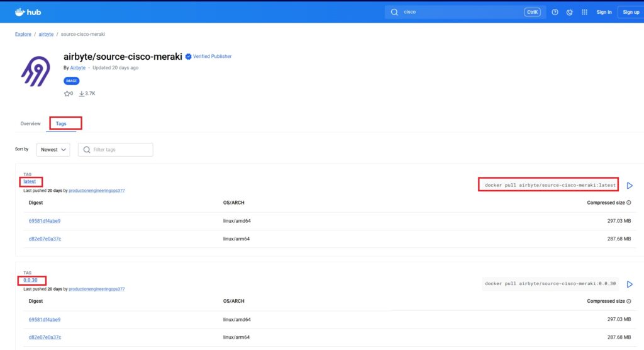The image size is (644, 350).
Task: Click the Verified Publisher label
Action: [213, 57]
